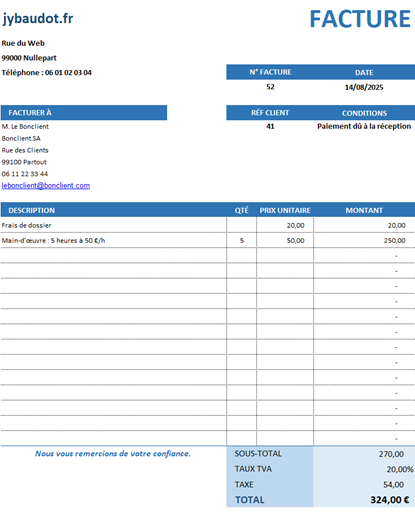This screenshot has height=519, width=415.
Task: Select the Frais de dossier description cell
Action: point(114,225)
